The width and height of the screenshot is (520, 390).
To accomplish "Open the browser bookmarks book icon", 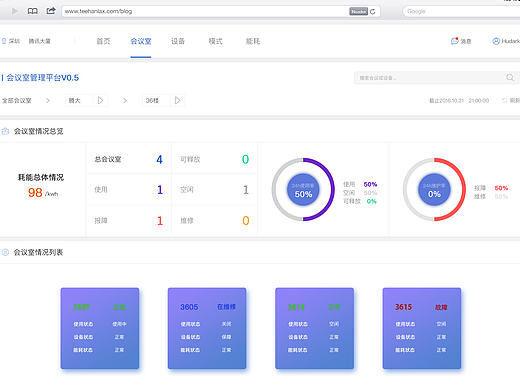I will tap(33, 11).
